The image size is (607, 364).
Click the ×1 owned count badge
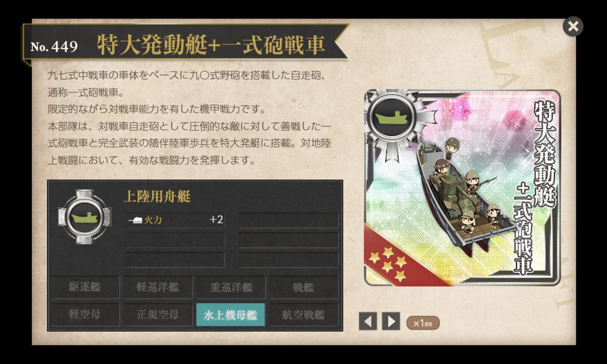[423, 323]
